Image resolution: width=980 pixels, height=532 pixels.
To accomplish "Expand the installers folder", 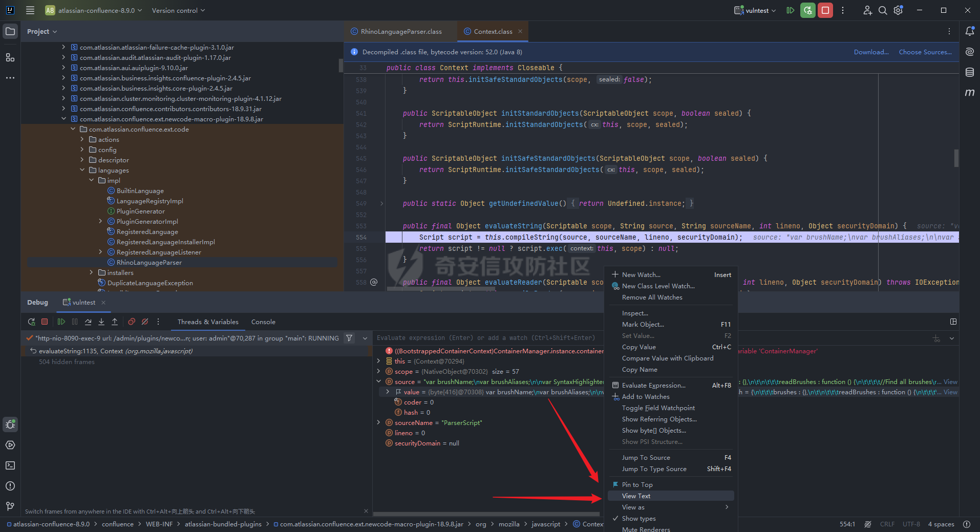I will point(92,273).
